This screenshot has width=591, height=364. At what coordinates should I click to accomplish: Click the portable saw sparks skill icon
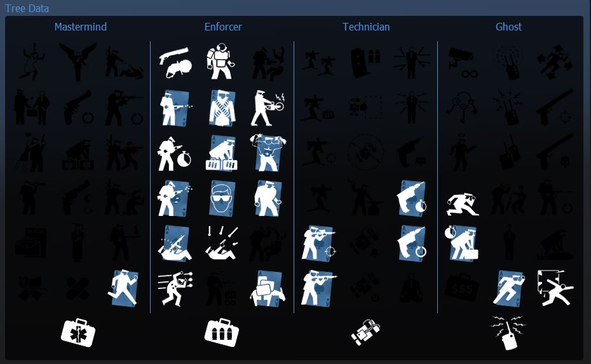tap(268, 108)
